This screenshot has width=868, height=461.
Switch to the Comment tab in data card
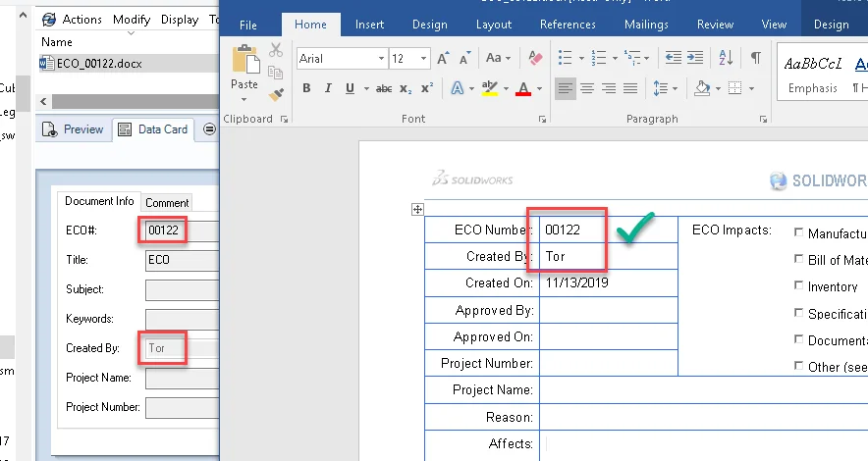pos(167,203)
